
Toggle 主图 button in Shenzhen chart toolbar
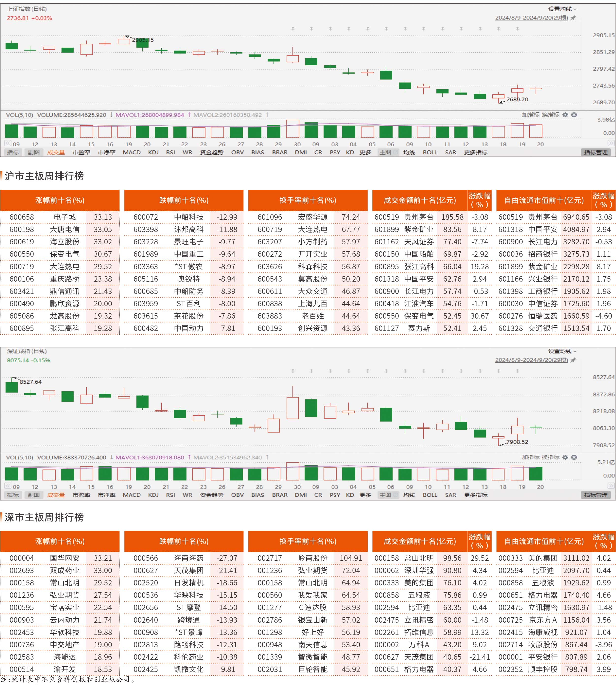(388, 495)
